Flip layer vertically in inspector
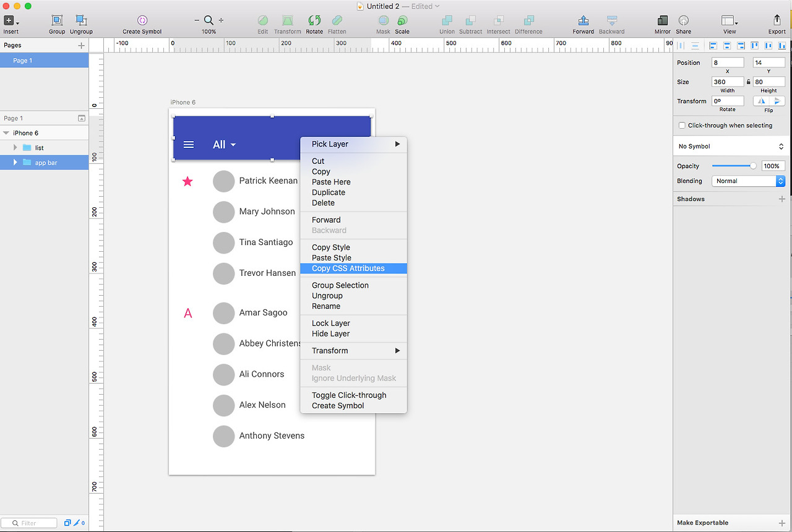 click(x=777, y=101)
